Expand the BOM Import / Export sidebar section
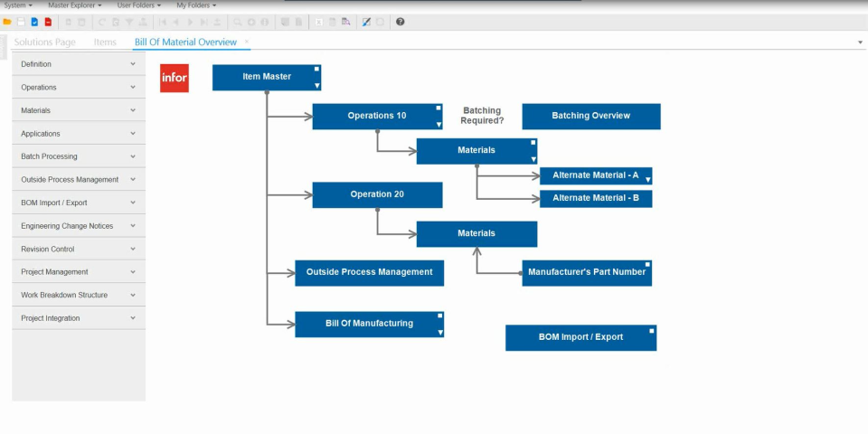 (x=79, y=203)
